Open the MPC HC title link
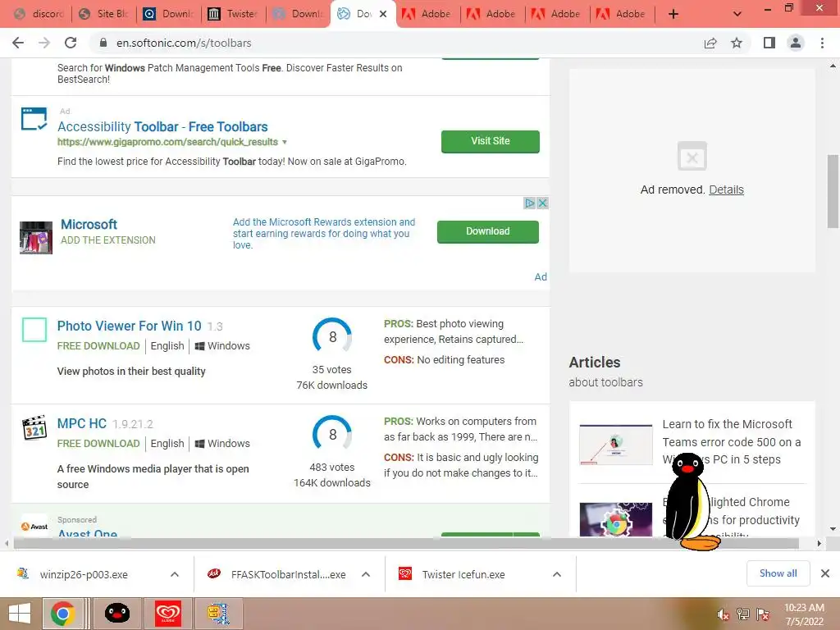840x630 pixels. [x=82, y=423]
